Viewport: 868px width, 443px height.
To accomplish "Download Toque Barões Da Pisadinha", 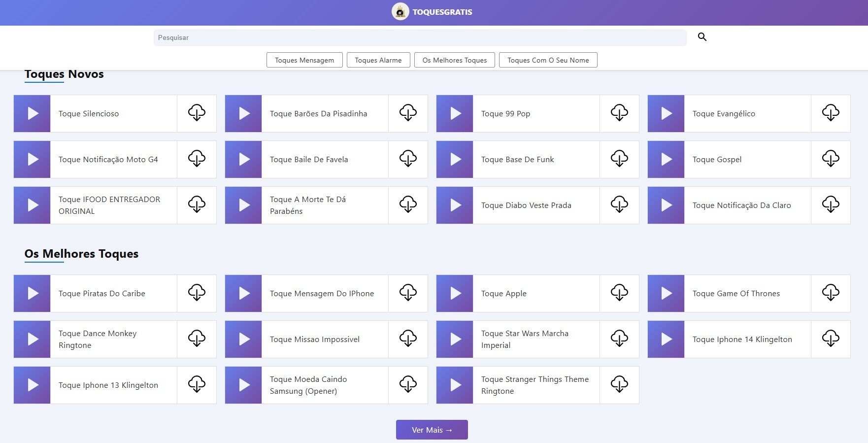I will point(408,113).
